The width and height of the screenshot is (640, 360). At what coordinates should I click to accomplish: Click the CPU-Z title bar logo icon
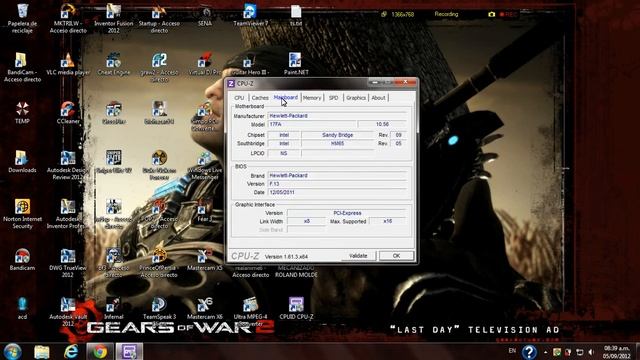point(231,84)
